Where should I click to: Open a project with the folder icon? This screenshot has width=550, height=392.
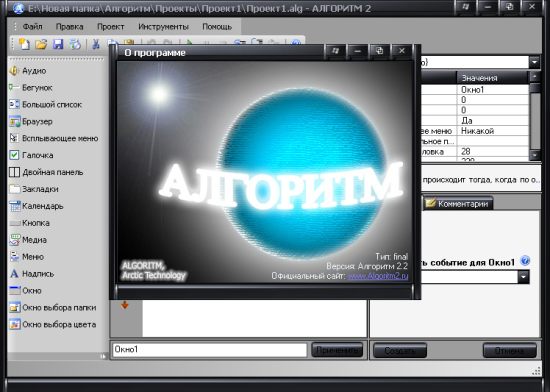pyautogui.click(x=41, y=44)
